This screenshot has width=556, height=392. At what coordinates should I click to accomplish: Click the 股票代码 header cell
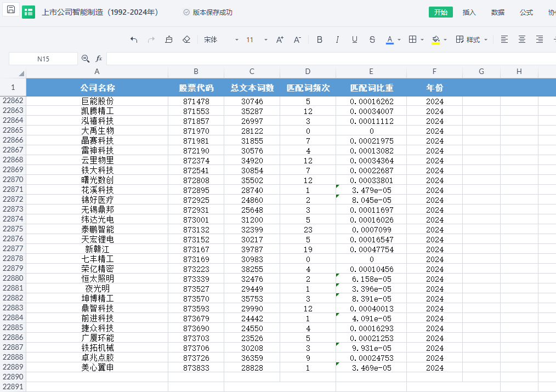click(196, 88)
